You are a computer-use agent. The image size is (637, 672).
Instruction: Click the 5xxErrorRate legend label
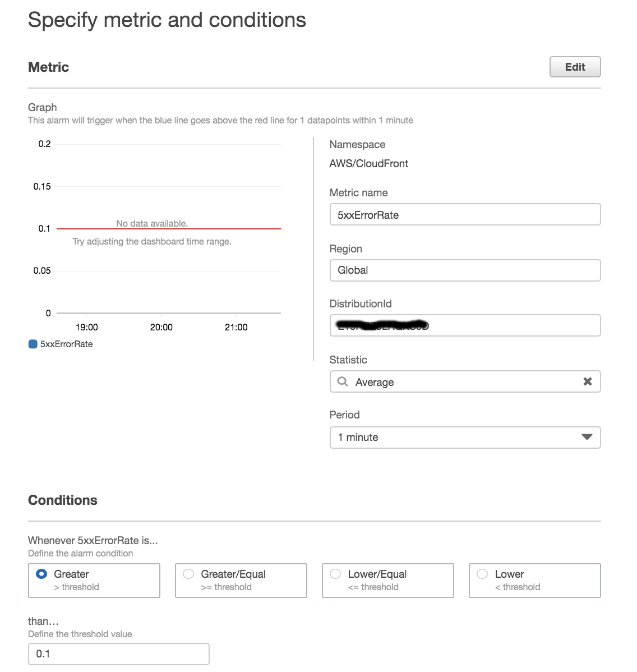66,344
